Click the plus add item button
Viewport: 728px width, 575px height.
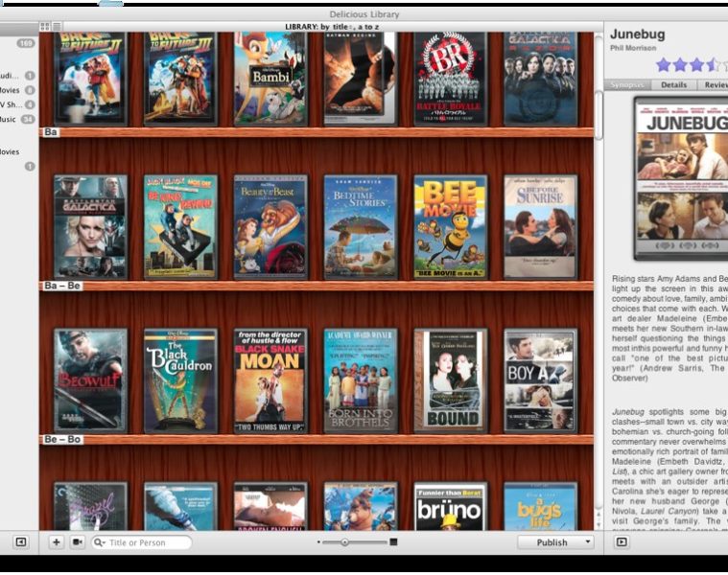point(56,542)
